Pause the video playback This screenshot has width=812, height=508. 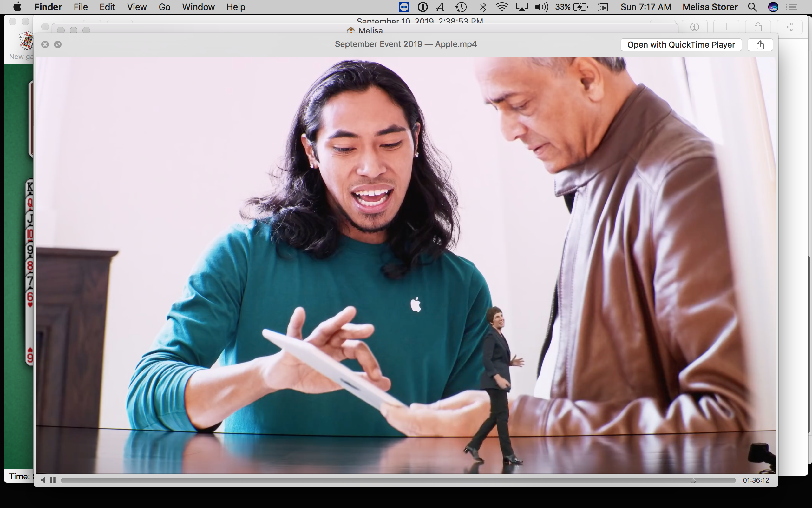click(x=52, y=480)
